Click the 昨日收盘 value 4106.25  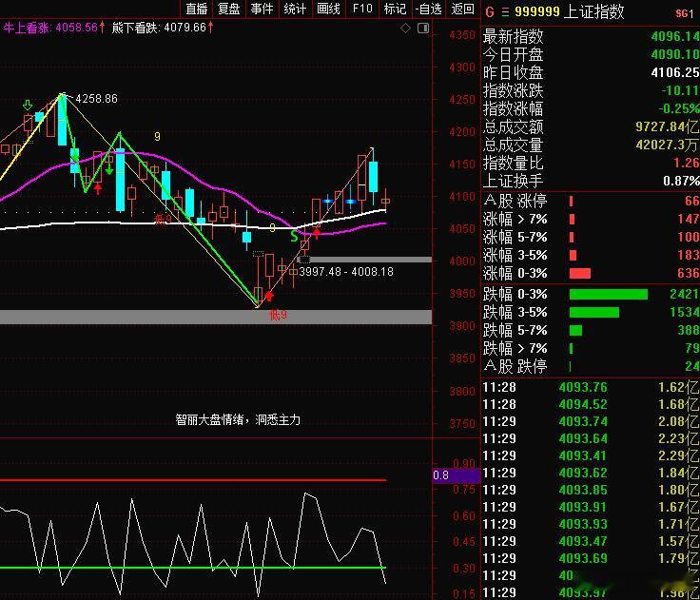[675, 72]
